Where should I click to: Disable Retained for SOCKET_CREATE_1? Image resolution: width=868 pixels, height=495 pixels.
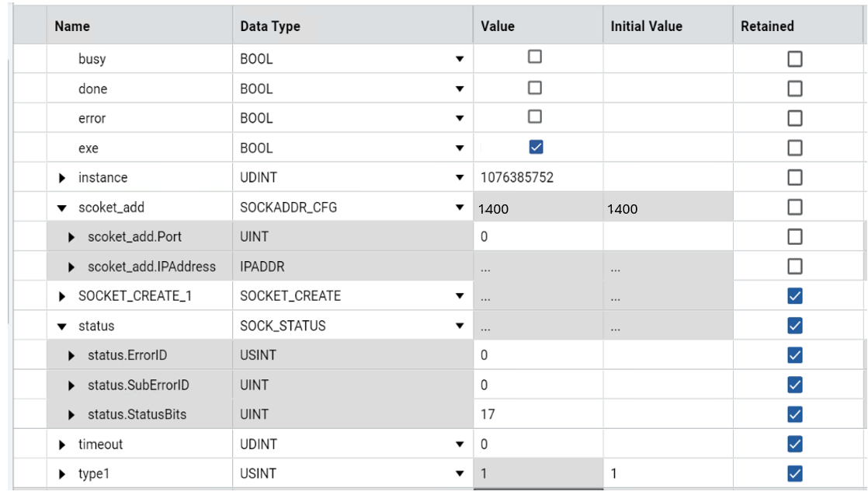click(x=794, y=296)
